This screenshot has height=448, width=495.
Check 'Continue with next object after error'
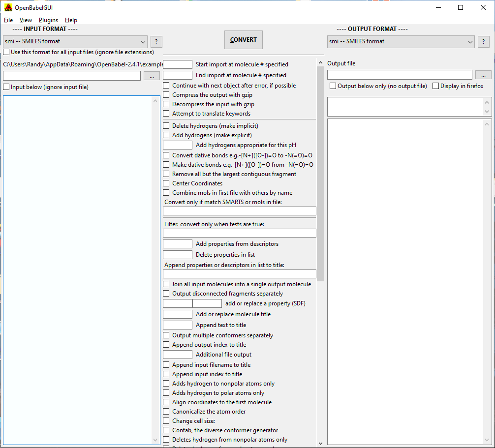pyautogui.click(x=166, y=86)
